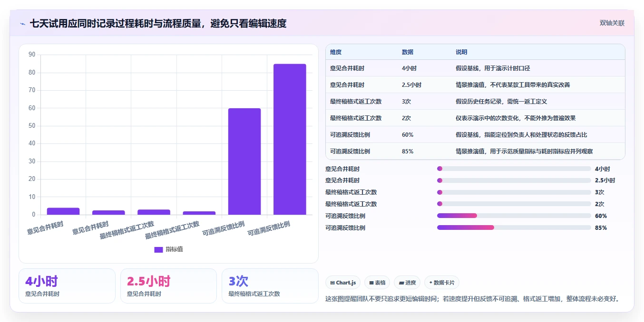Screen dimensions: 644x322
Task: Click the lightning icon beside the page title
Action: click(23, 24)
